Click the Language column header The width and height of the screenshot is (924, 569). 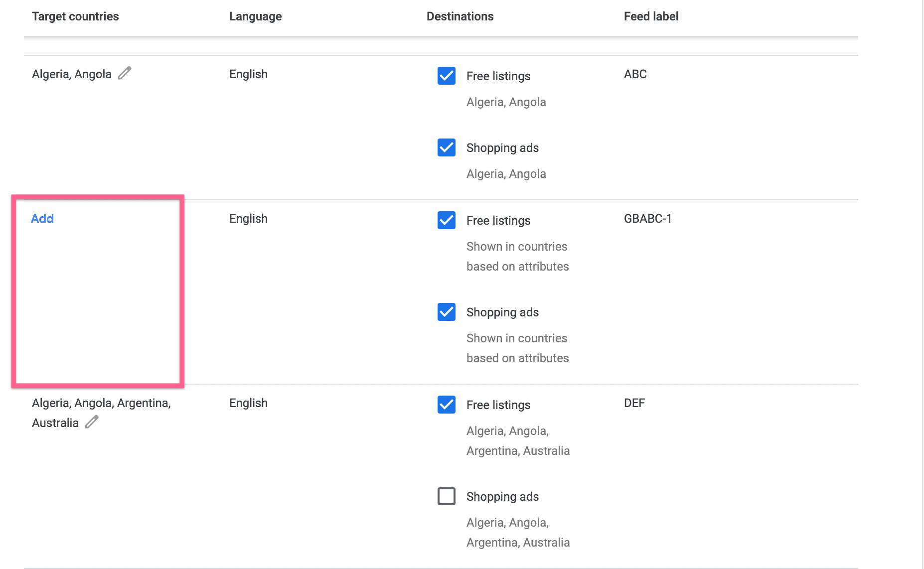pyautogui.click(x=255, y=16)
